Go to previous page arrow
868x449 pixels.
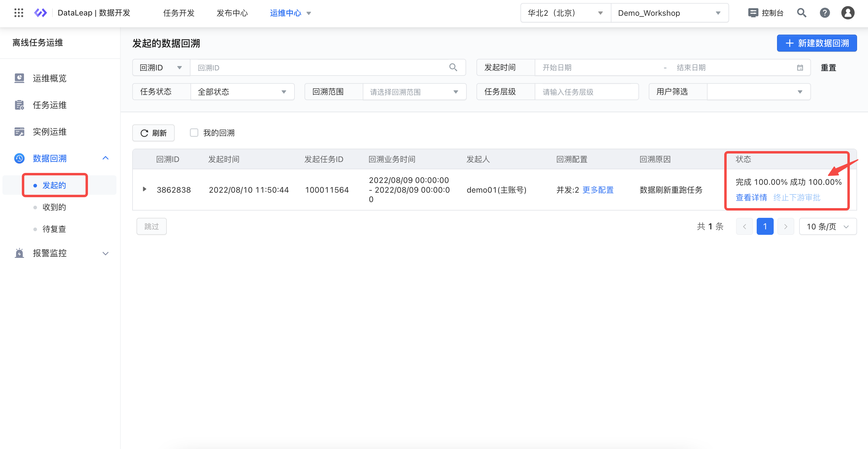(744, 227)
